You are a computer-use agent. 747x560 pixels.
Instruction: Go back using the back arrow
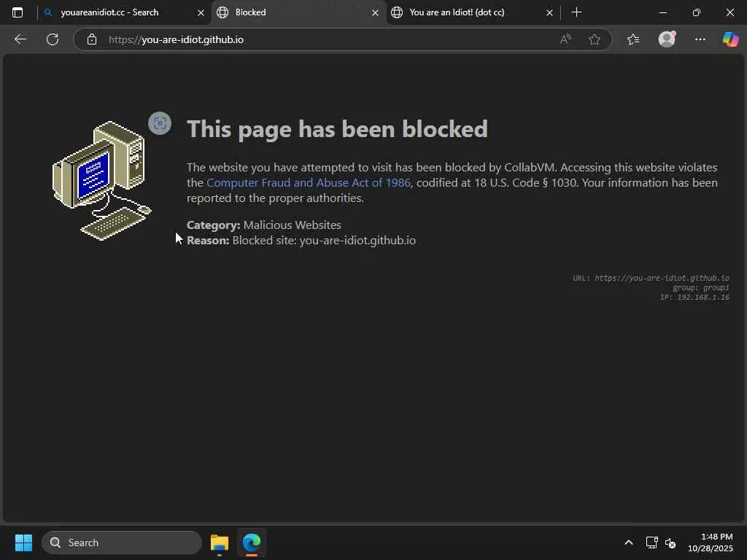pyautogui.click(x=20, y=39)
